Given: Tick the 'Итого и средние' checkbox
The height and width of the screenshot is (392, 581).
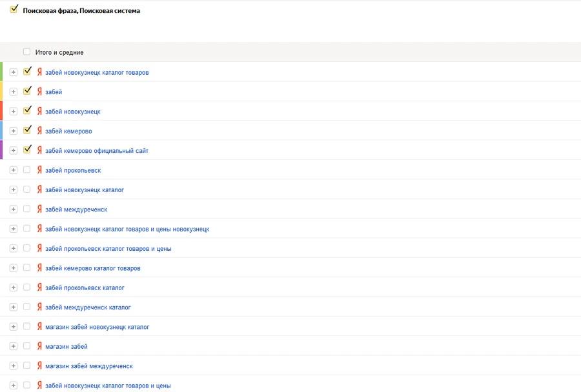Looking at the screenshot, I should (26, 52).
